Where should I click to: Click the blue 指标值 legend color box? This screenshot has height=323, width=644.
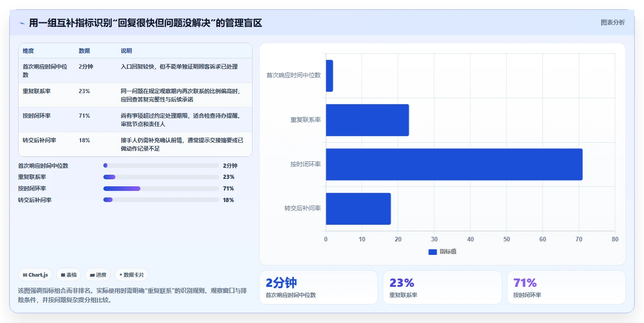[x=433, y=252]
